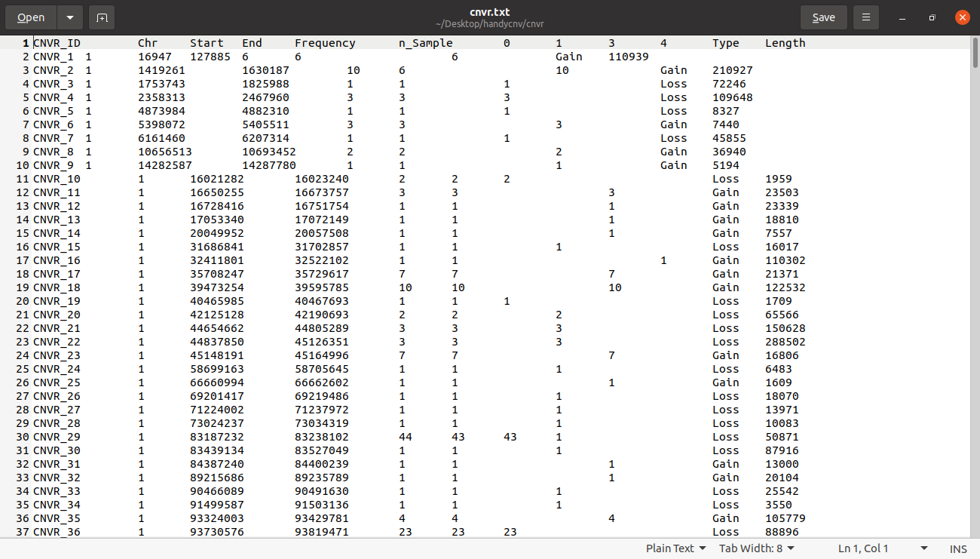This screenshot has width=980, height=559.
Task: Click the Type column header text
Action: [725, 42]
